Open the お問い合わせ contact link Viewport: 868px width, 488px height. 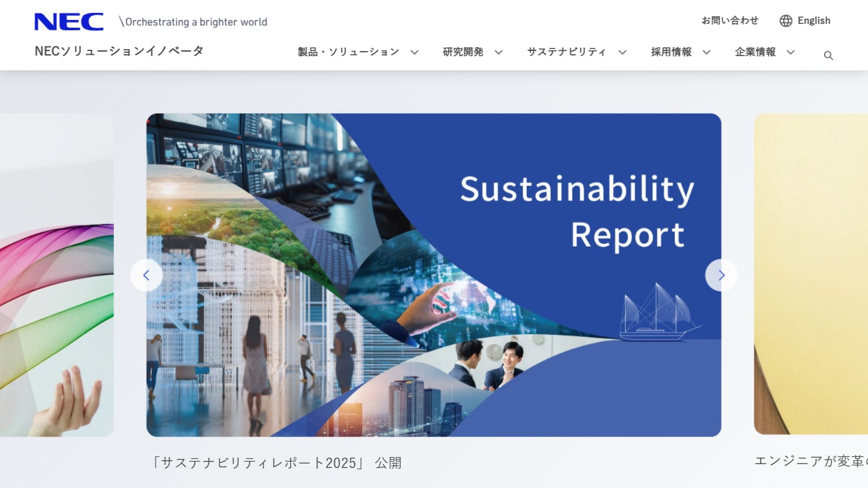[x=730, y=21]
